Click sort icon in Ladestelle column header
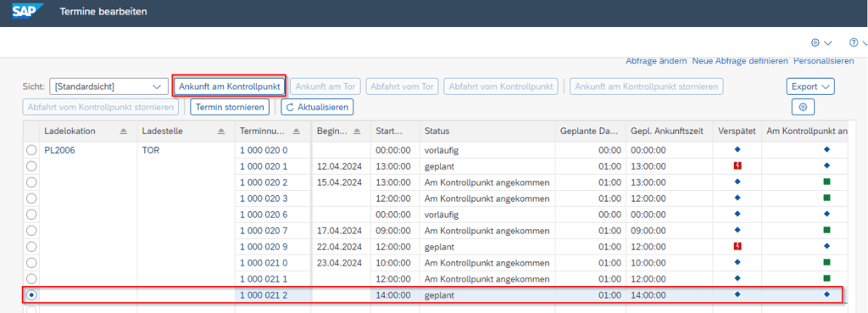Screen dimensions: 868x313 point(221,131)
